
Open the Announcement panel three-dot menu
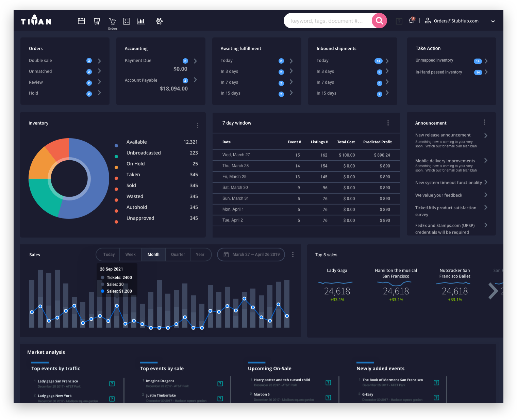tap(484, 122)
